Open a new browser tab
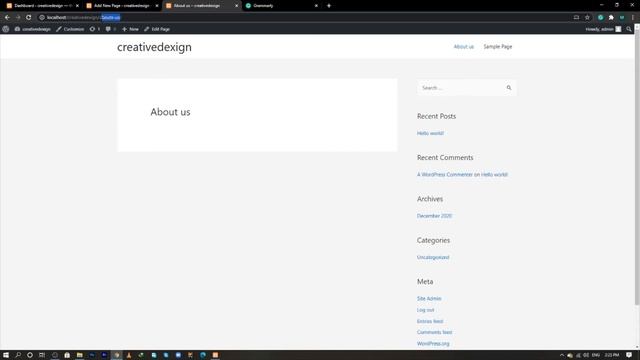This screenshot has height=360, width=640. [329, 6]
